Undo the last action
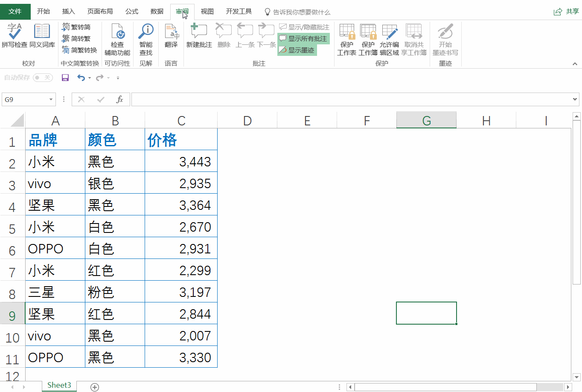The height and width of the screenshot is (392, 582). point(81,78)
